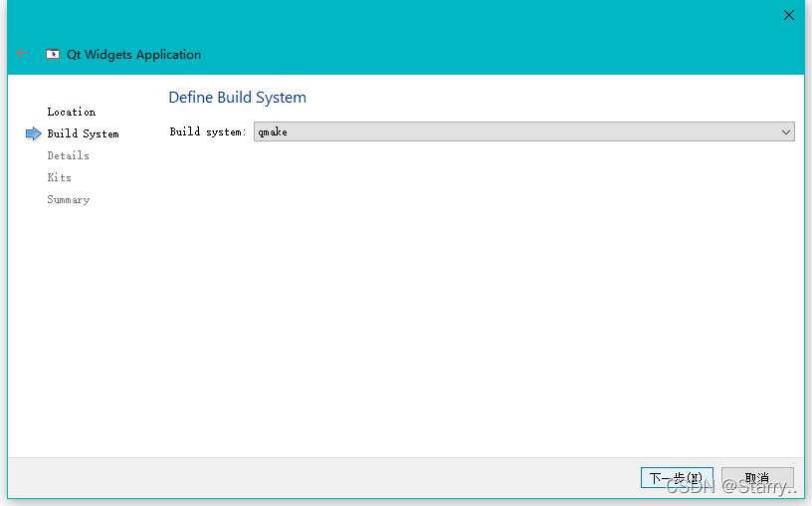Click the 下一步(N) next button

677,477
